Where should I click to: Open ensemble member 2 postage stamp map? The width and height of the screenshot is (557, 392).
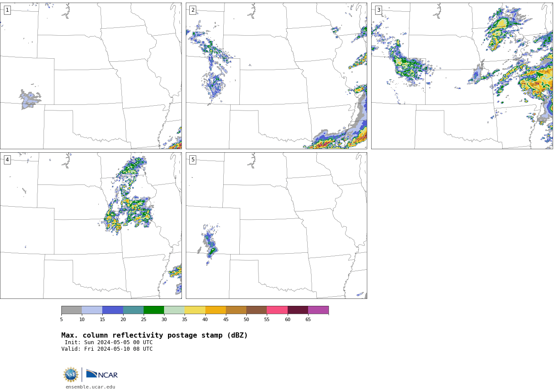pyautogui.click(x=276, y=76)
